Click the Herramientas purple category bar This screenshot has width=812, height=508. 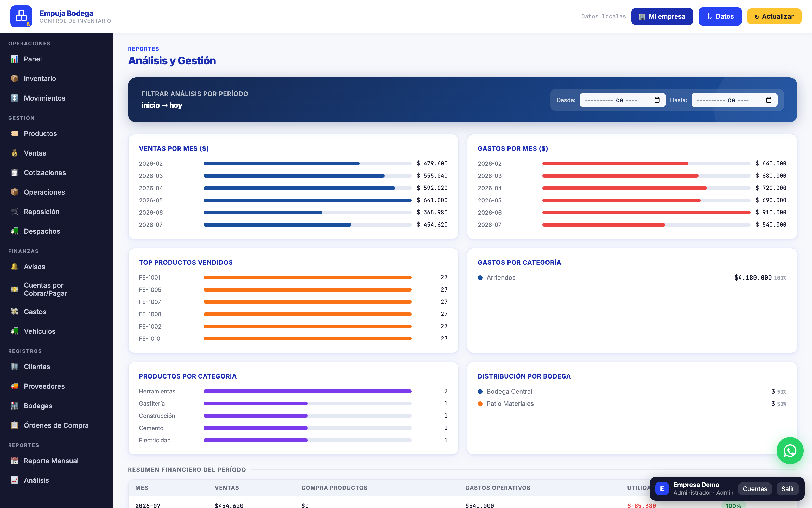pos(307,391)
